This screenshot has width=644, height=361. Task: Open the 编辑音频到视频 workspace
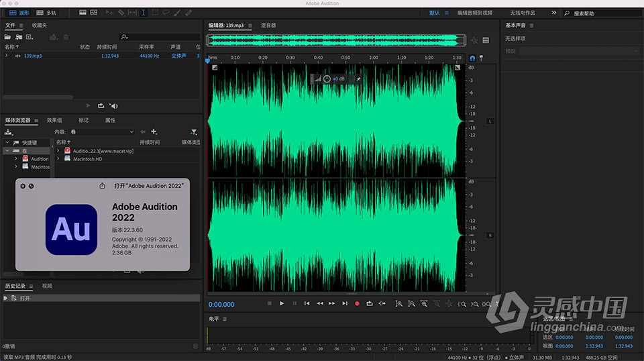coord(475,13)
